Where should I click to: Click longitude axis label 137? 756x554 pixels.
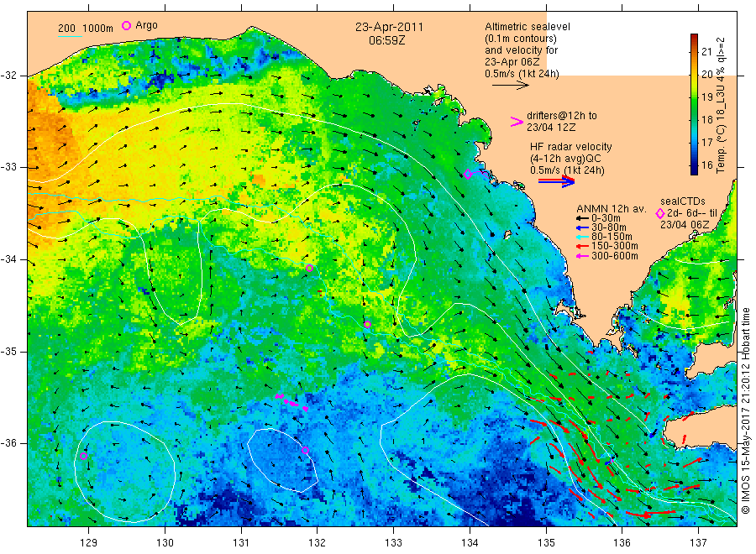[x=698, y=543]
